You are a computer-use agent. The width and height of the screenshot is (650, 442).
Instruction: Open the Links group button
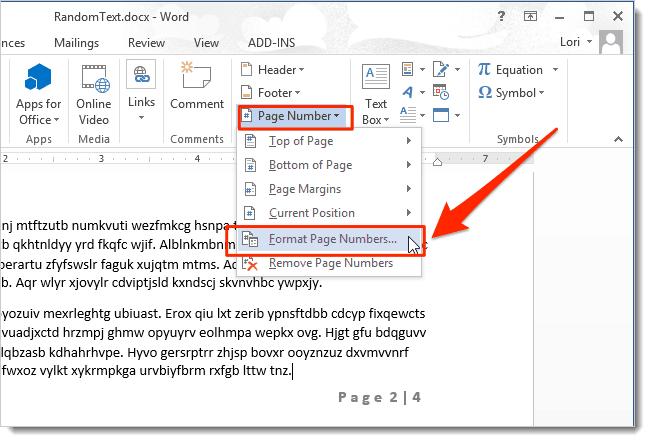141,74
